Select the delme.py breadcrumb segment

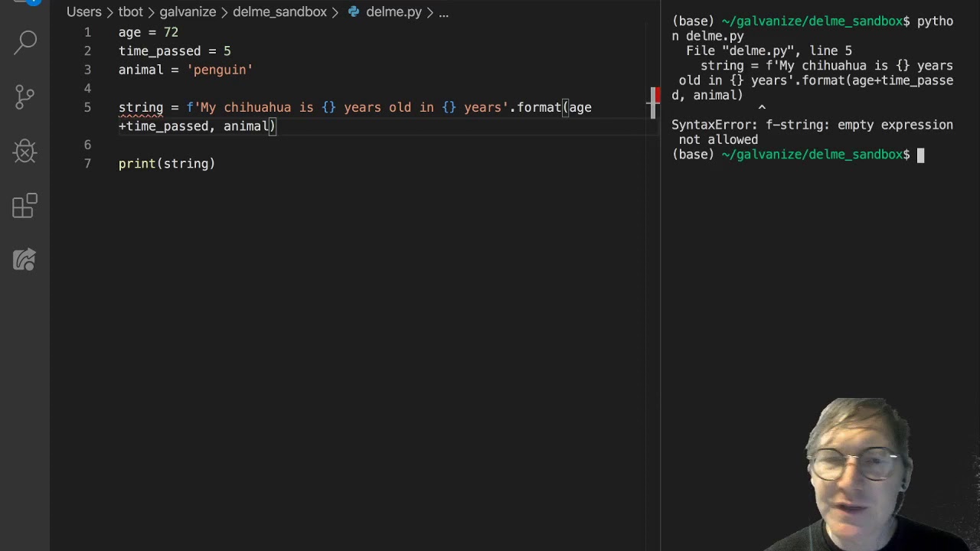click(394, 12)
